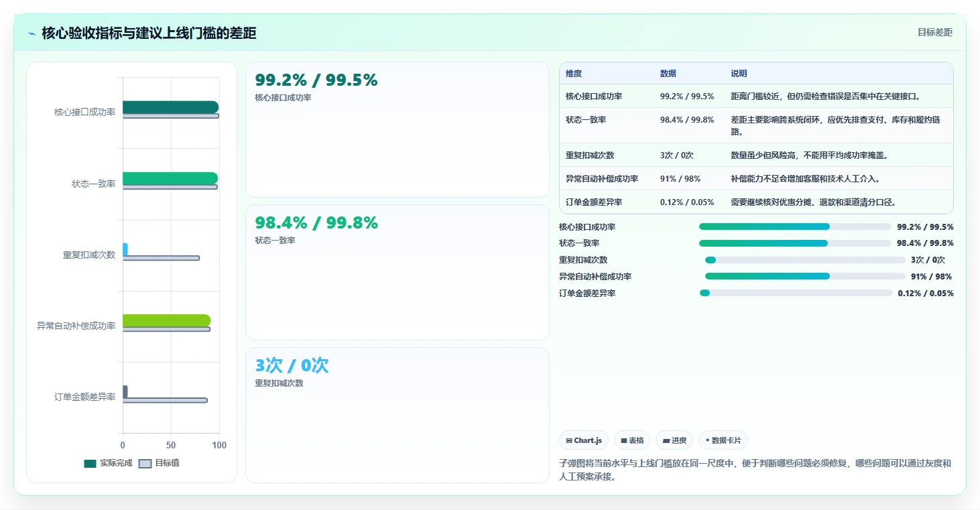Click the 订单金额差异率 chart axis label

coord(84,397)
